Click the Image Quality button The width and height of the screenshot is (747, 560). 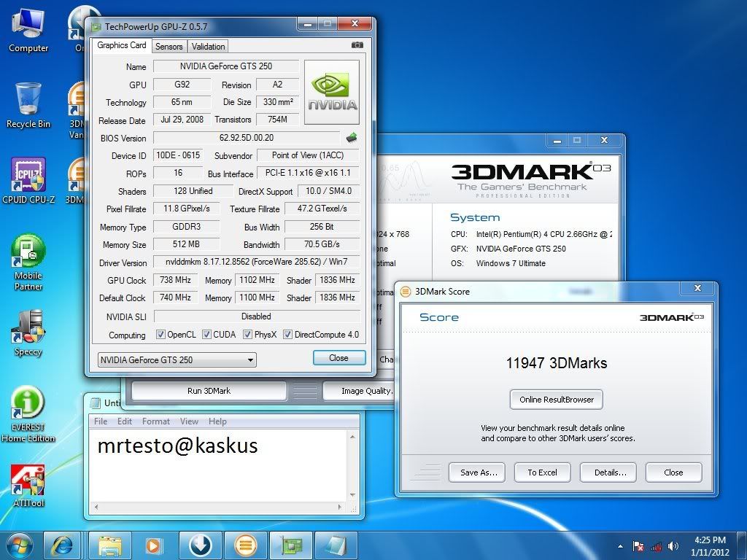click(x=360, y=391)
